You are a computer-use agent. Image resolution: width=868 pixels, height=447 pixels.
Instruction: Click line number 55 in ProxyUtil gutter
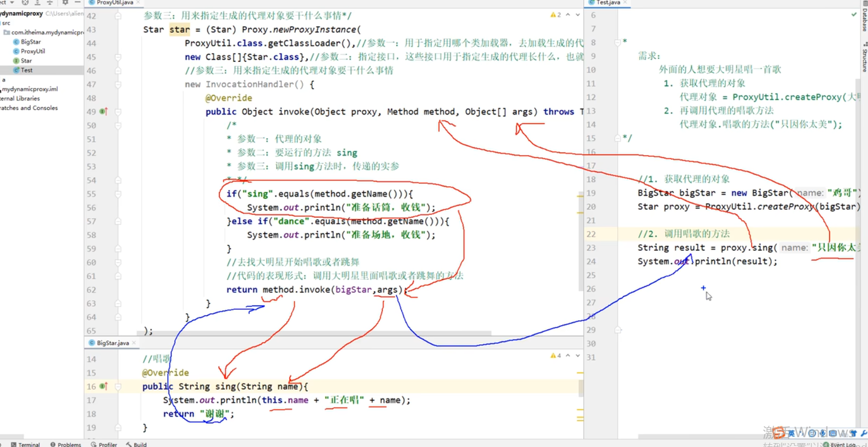point(91,194)
